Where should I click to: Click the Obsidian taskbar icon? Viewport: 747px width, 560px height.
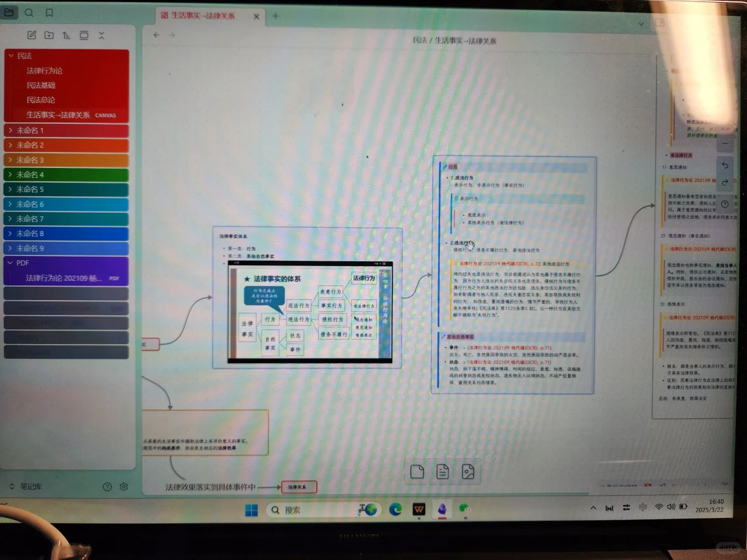click(x=442, y=509)
